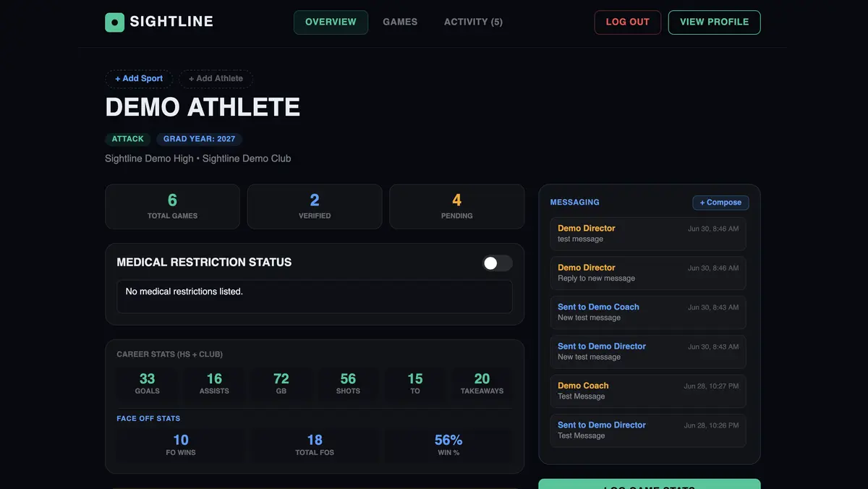Click the 56 Shots stat
Screen dimensions: 868x489
coord(348,383)
